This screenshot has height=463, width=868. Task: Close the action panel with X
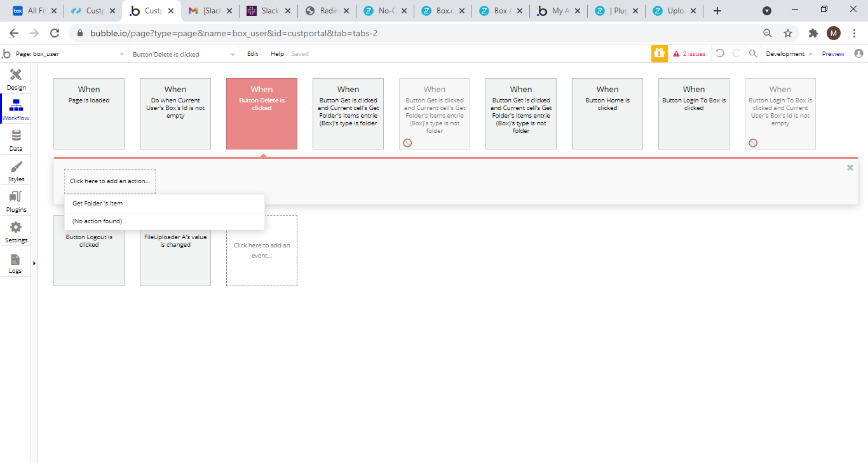(850, 168)
